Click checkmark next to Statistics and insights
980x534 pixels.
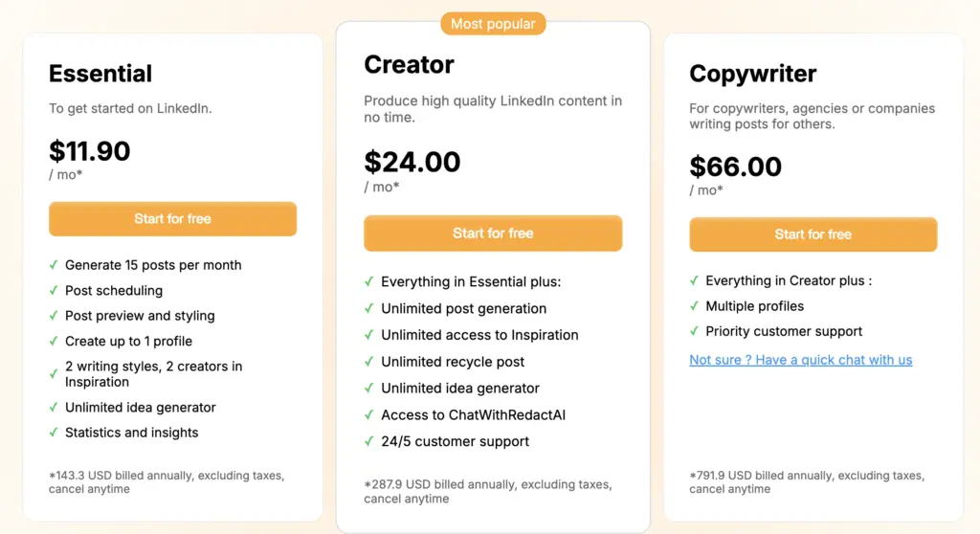54,433
